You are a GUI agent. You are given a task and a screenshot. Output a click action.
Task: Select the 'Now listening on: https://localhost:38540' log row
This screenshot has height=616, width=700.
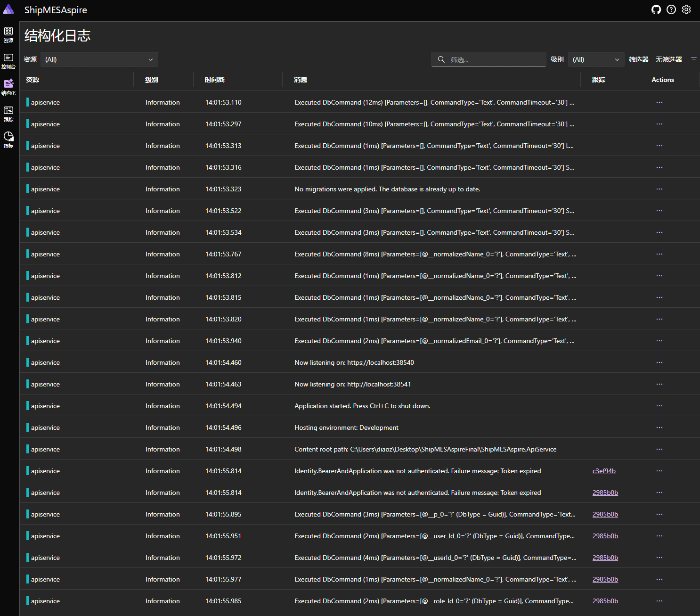pos(354,362)
